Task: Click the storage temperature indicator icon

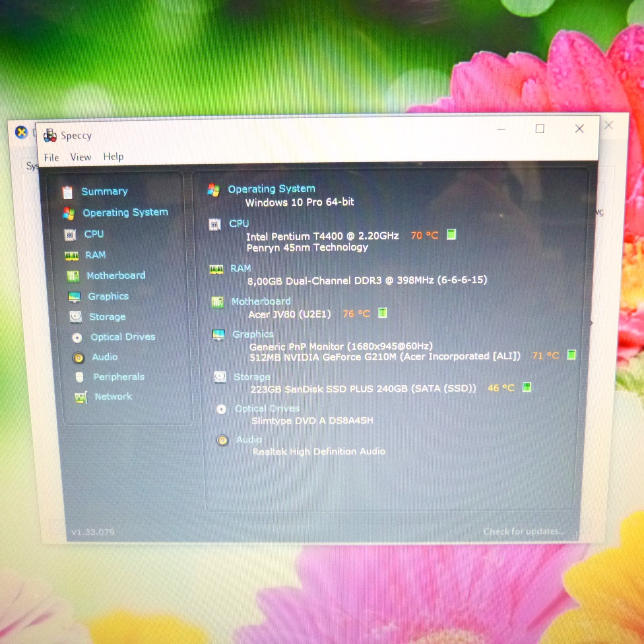Action: pyautogui.click(x=527, y=387)
